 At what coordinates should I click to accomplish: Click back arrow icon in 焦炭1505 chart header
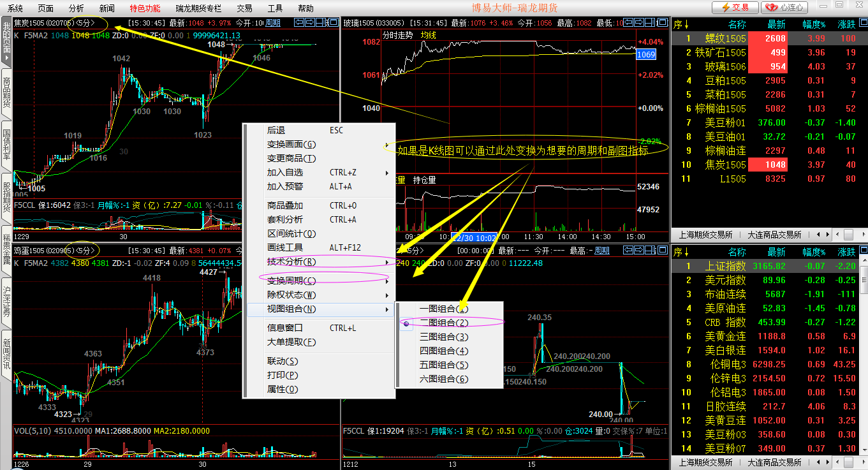pyautogui.click(x=299, y=23)
